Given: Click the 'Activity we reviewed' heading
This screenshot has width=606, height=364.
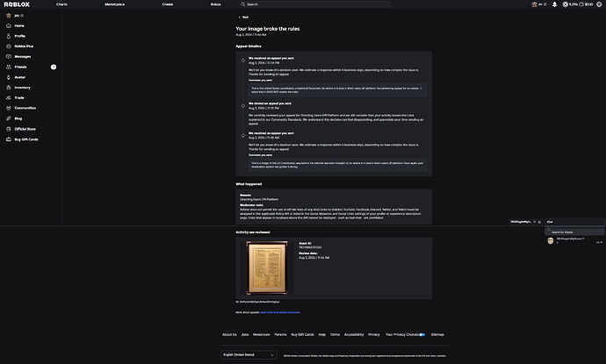Looking at the screenshot, I should 253,232.
